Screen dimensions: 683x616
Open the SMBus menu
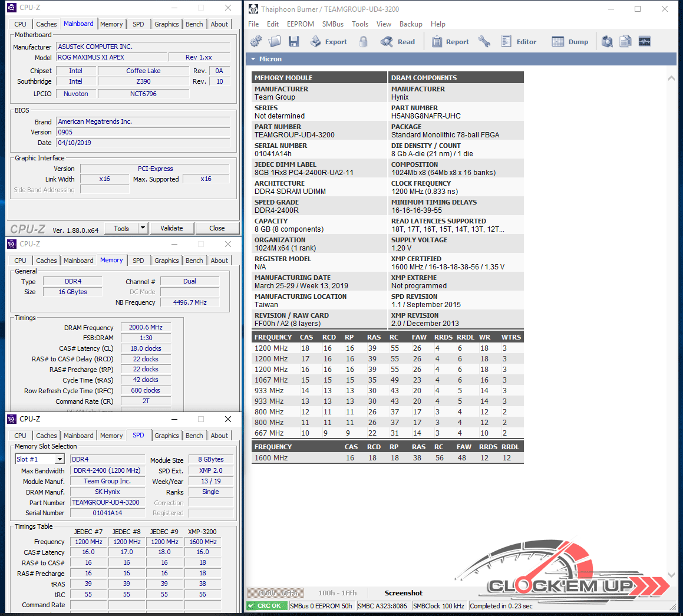(333, 24)
